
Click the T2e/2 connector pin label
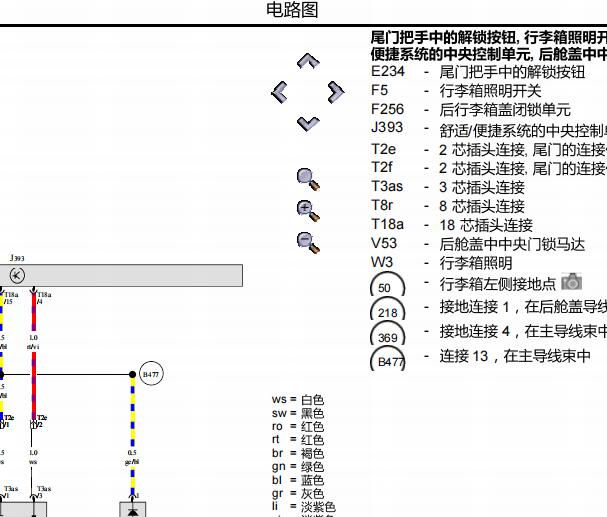[42, 421]
